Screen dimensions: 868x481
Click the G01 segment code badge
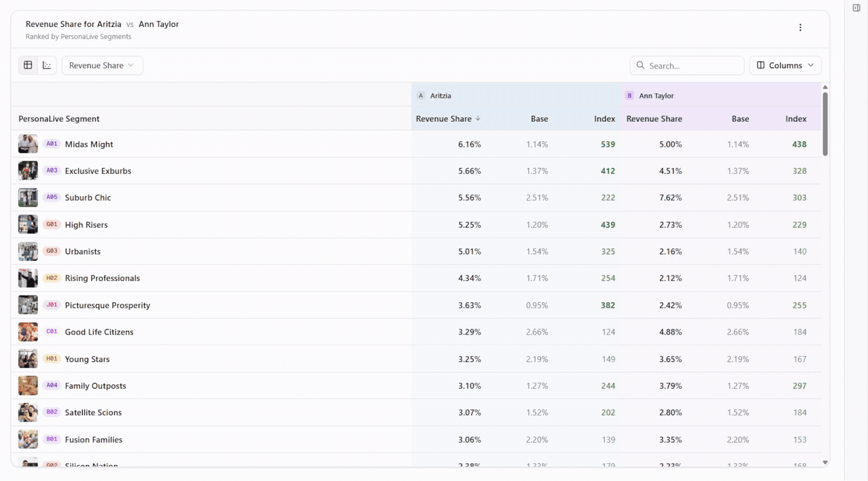point(52,224)
